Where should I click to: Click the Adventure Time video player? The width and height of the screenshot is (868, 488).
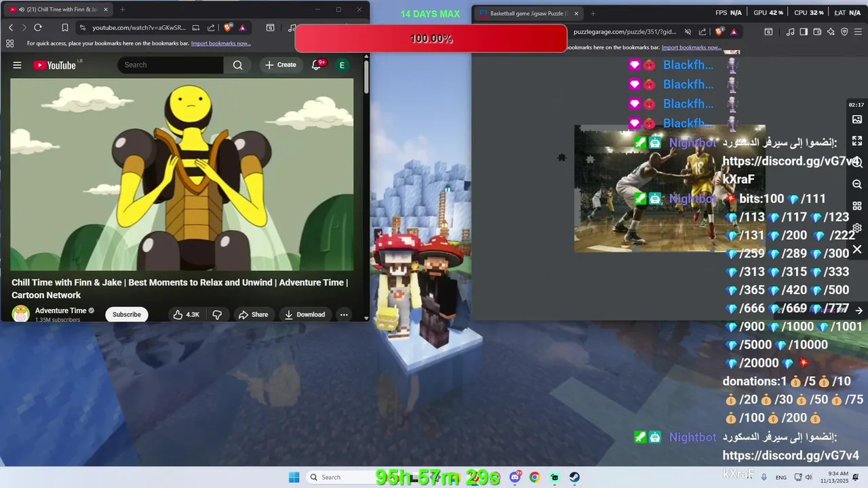point(182,174)
